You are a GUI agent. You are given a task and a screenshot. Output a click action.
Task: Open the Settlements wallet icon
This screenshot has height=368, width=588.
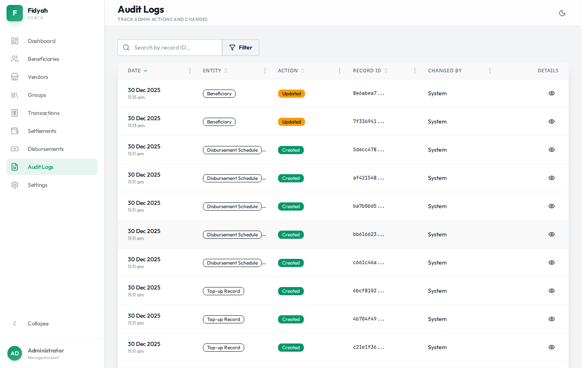(15, 131)
